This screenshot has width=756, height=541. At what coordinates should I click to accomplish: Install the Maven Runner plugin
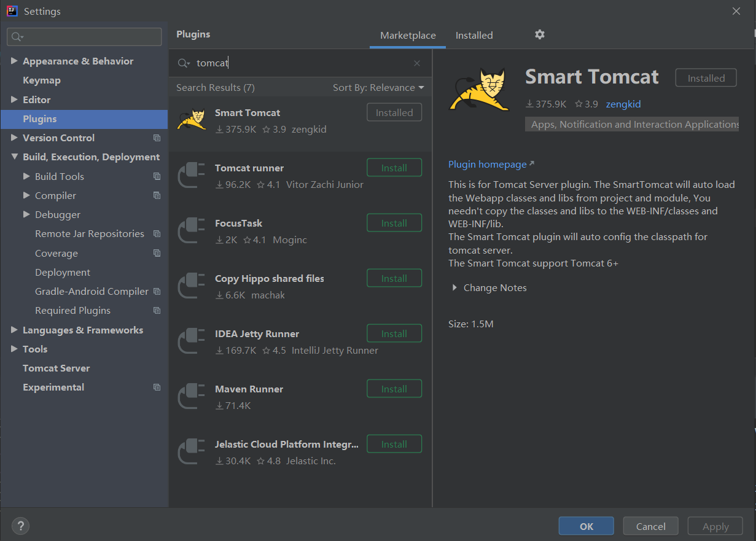[394, 389]
